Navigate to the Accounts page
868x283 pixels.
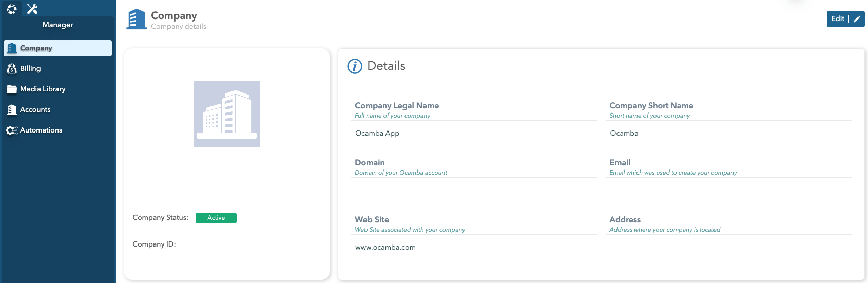coord(35,110)
